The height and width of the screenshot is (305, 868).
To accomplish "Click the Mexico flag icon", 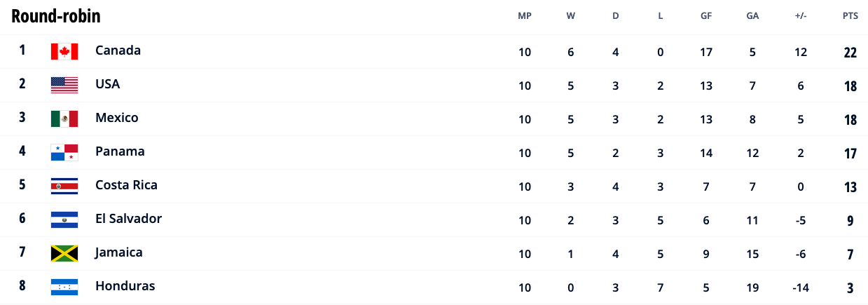I will [64, 118].
